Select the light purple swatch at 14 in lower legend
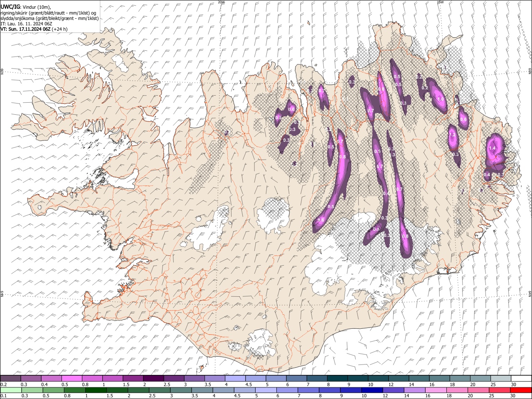532x399 pixels. 415,390
